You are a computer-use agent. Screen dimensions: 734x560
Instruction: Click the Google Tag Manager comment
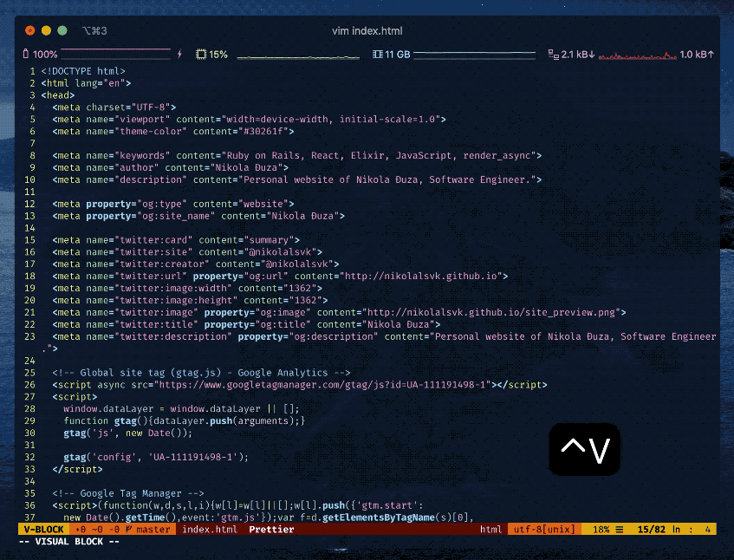coord(128,493)
